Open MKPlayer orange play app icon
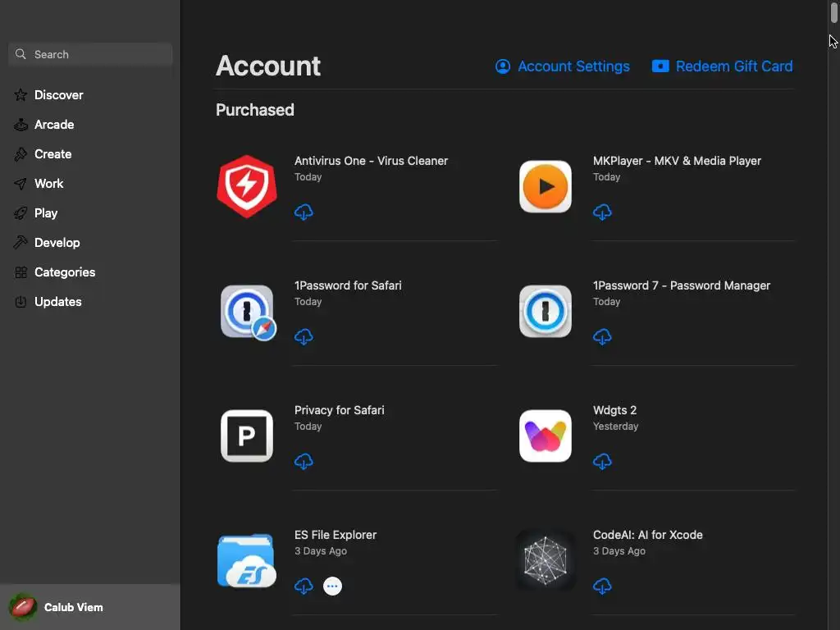840x630 pixels. point(546,186)
